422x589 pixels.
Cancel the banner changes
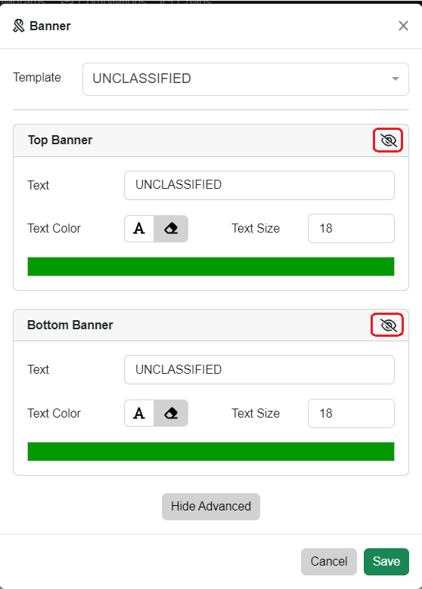(x=329, y=562)
